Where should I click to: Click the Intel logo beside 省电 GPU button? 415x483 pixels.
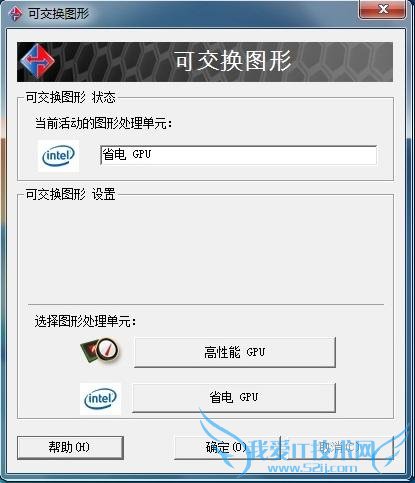[x=100, y=399]
